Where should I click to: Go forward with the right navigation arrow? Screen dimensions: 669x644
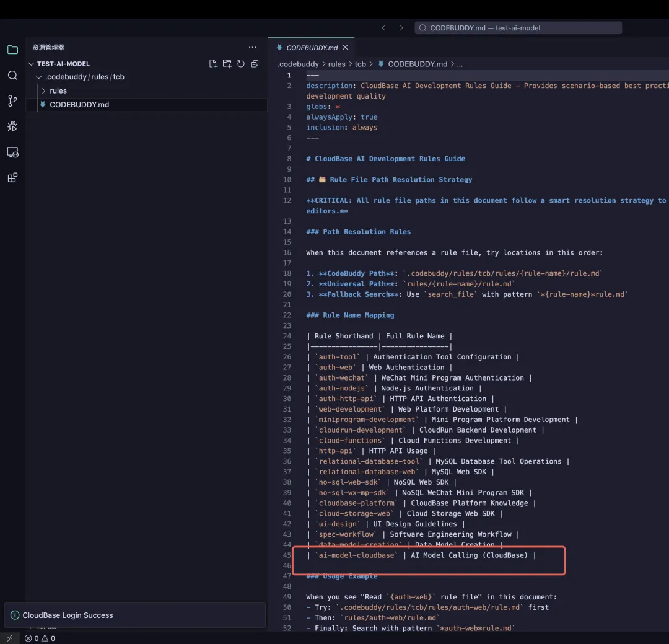[401, 28]
